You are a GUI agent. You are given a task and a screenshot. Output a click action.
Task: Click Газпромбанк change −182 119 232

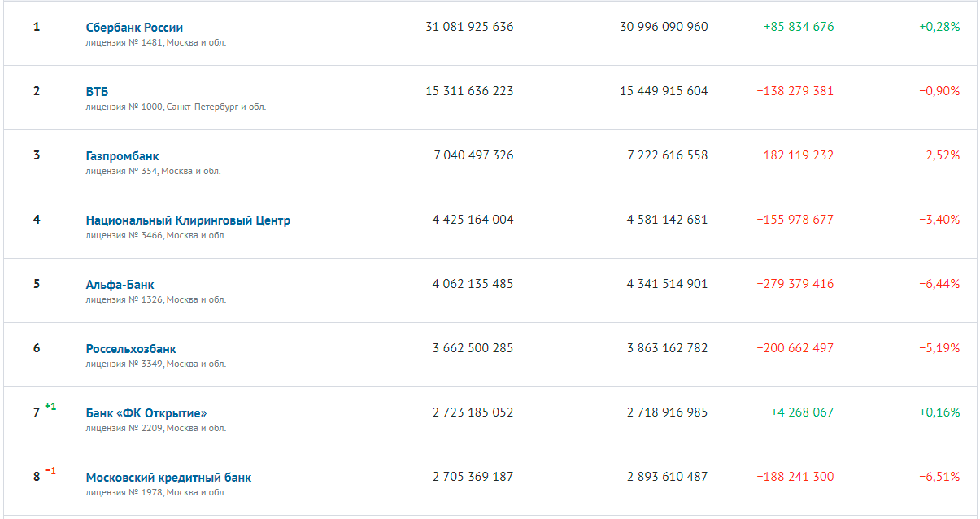795,155
